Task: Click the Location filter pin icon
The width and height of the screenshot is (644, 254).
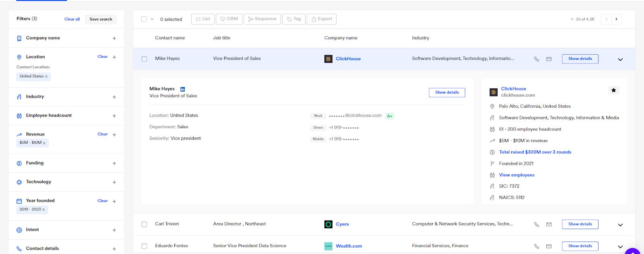Action: pyautogui.click(x=19, y=57)
